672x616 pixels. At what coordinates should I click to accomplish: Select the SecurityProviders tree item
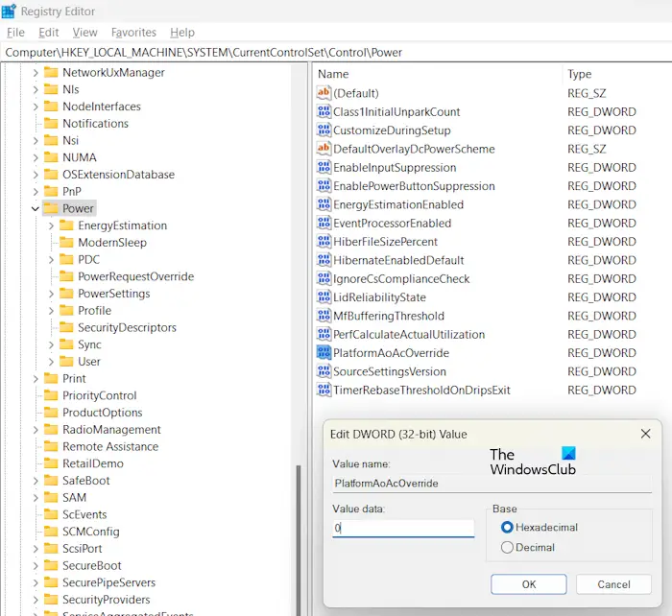[x=106, y=600]
